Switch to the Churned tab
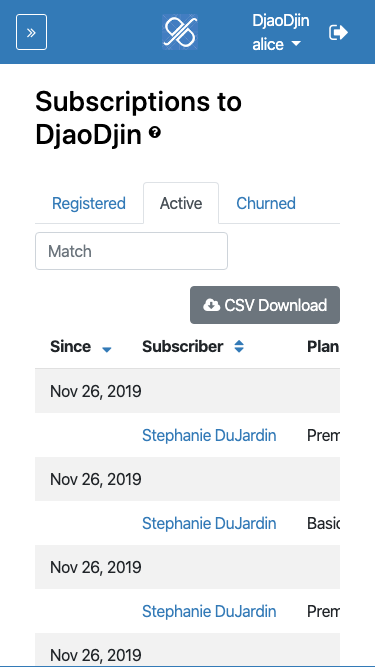The width and height of the screenshot is (375, 667). click(x=266, y=203)
